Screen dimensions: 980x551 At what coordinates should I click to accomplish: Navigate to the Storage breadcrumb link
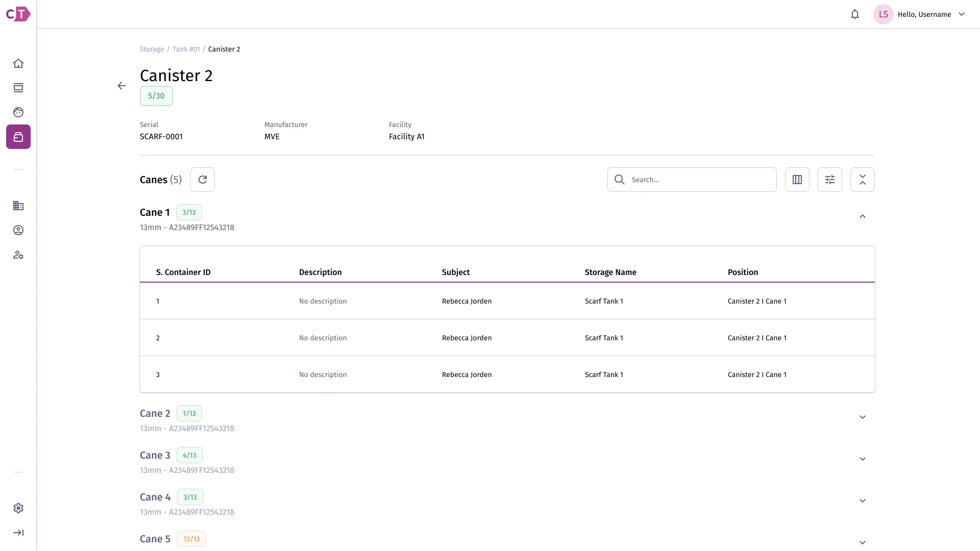152,49
